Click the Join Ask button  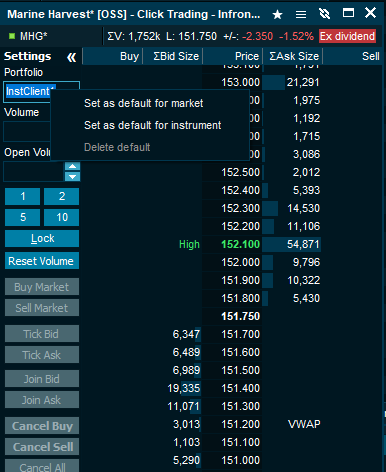tap(42, 400)
